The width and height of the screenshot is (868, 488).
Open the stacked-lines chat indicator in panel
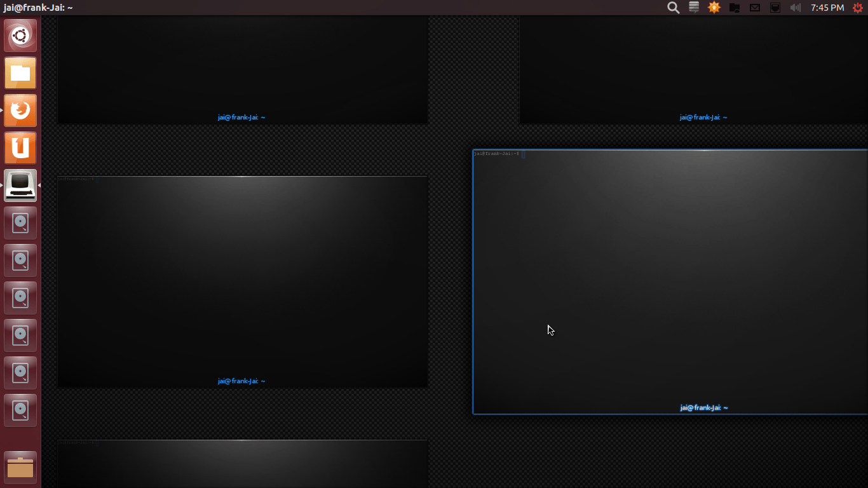coord(694,8)
